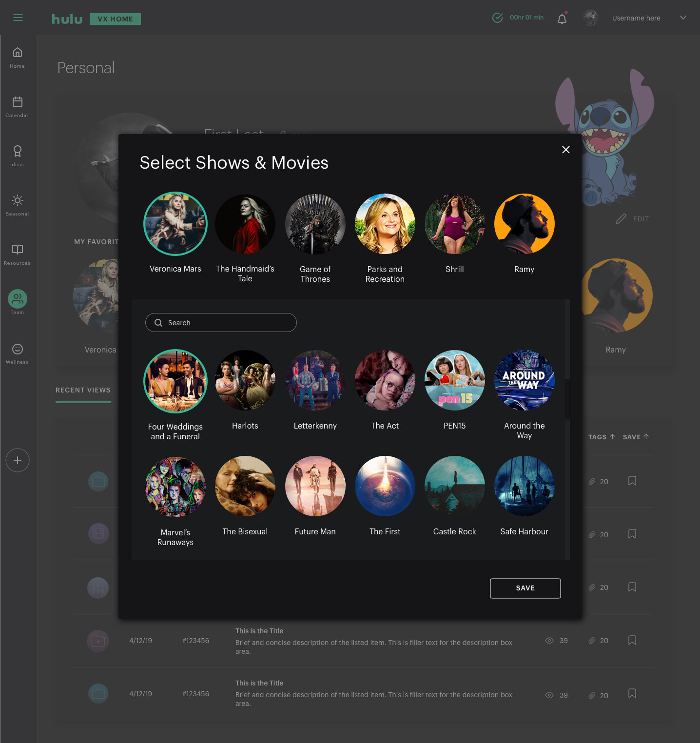
Task: Open Ideas in the sidebar
Action: (17, 156)
